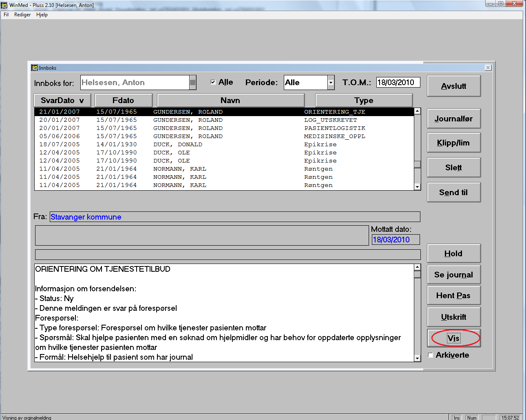Select the LOG_UTSKREVET message row

click(x=224, y=120)
